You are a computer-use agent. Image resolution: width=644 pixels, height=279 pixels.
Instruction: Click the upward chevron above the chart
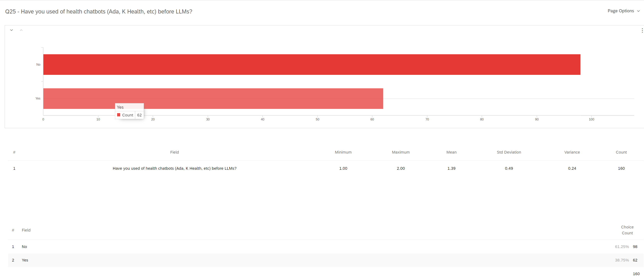21,30
